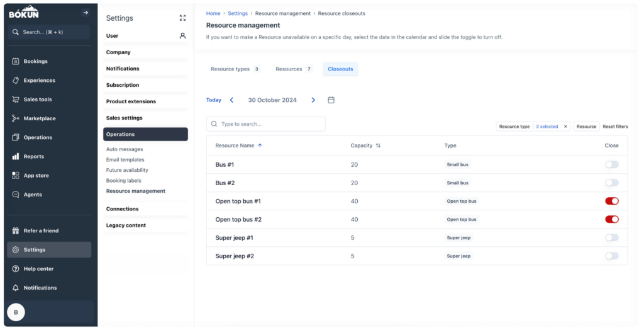Reverse the Resource Name sort arrow

coord(260,145)
